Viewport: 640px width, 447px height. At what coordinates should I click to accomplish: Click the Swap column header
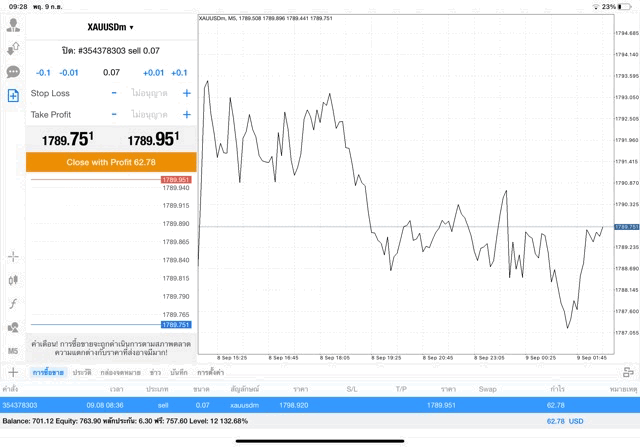tap(487, 389)
